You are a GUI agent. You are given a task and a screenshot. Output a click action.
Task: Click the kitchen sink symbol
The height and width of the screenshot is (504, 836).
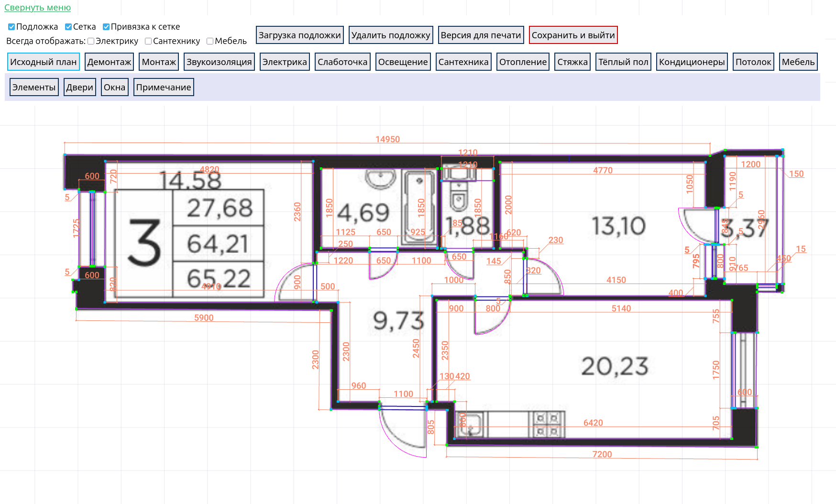point(472,425)
